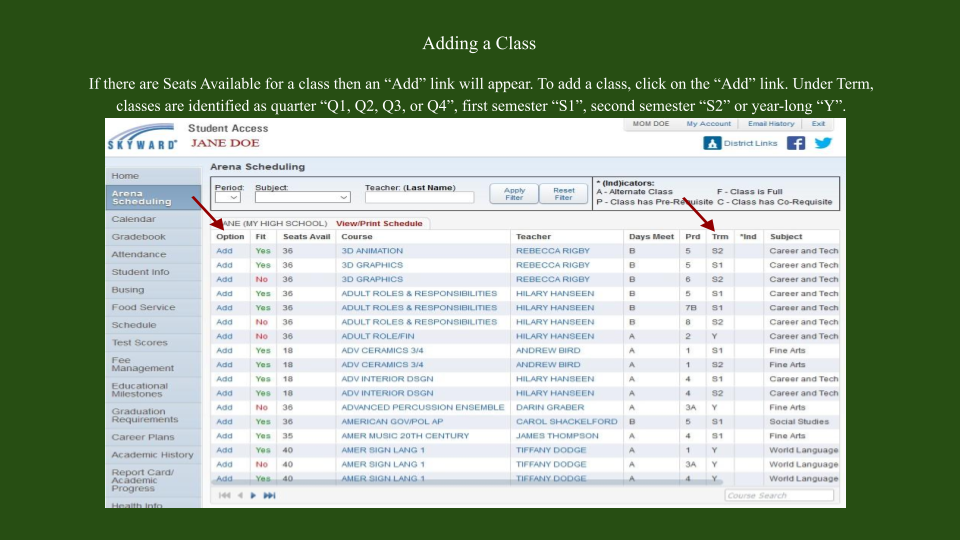
Task: Open the Facebook icon link
Action: (796, 143)
